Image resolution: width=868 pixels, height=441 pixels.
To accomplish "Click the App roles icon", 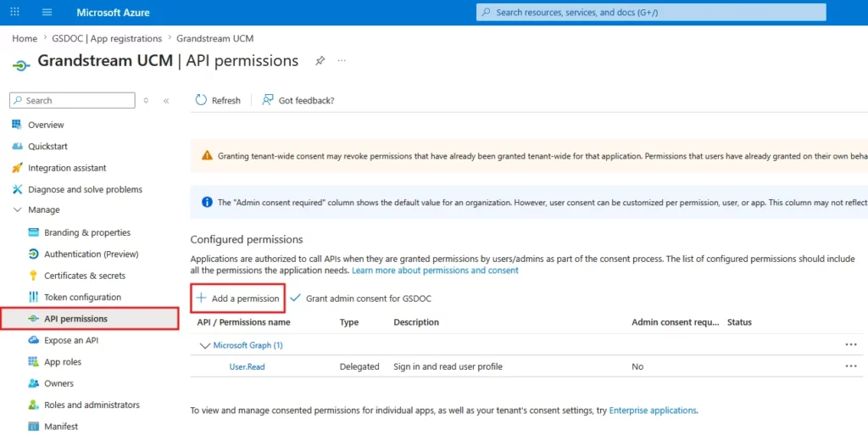I will click(x=33, y=362).
